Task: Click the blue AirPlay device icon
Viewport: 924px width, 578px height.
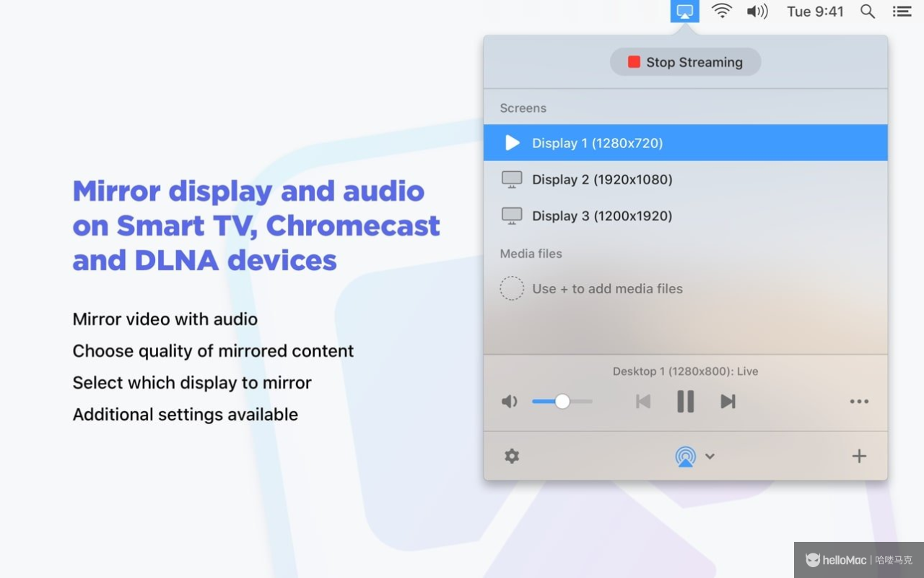Action: [x=685, y=456]
